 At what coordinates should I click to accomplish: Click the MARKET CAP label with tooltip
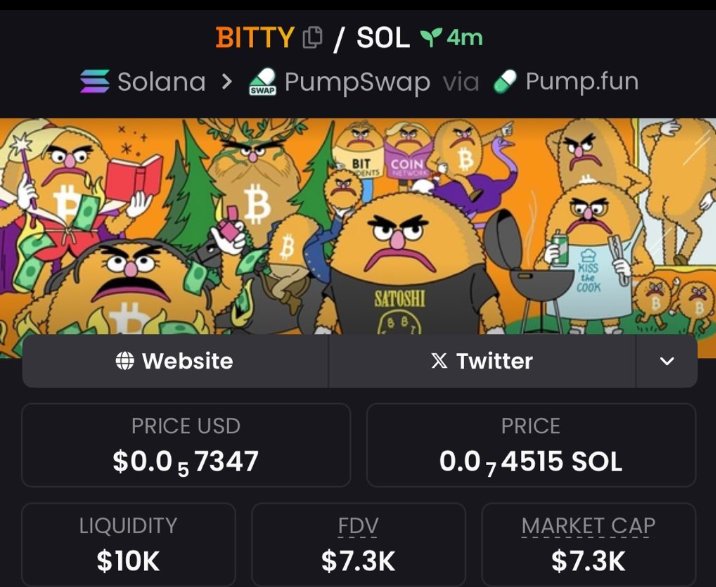(588, 526)
